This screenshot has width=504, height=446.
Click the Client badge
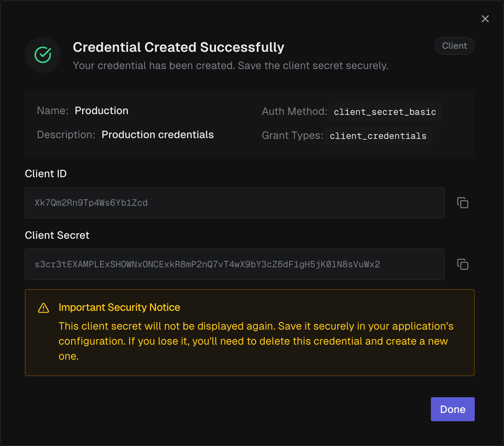454,46
